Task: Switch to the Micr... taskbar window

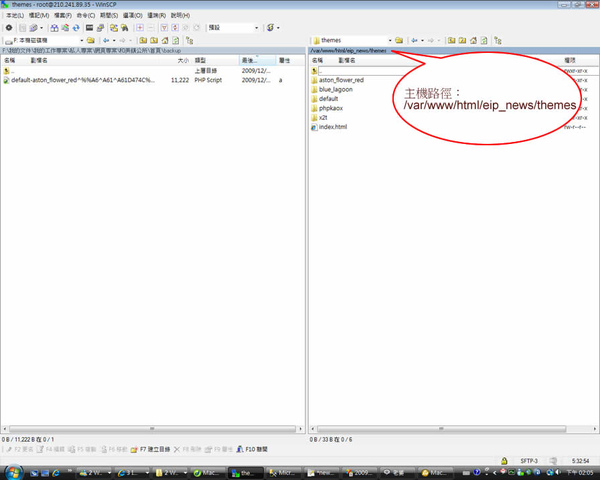Action: click(283, 473)
